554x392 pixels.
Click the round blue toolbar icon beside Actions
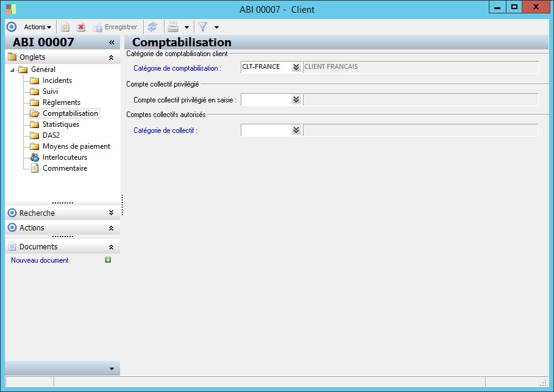pyautogui.click(x=12, y=27)
